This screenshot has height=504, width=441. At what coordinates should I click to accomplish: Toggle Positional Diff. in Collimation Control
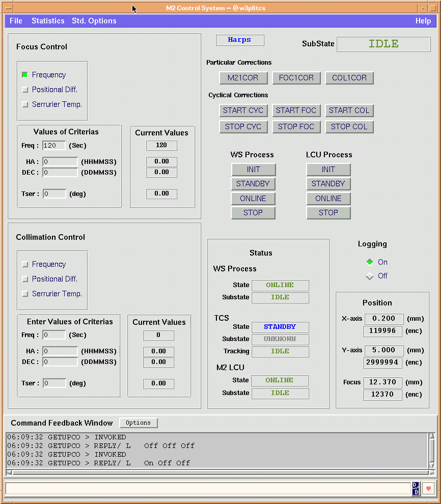pyautogui.click(x=25, y=279)
